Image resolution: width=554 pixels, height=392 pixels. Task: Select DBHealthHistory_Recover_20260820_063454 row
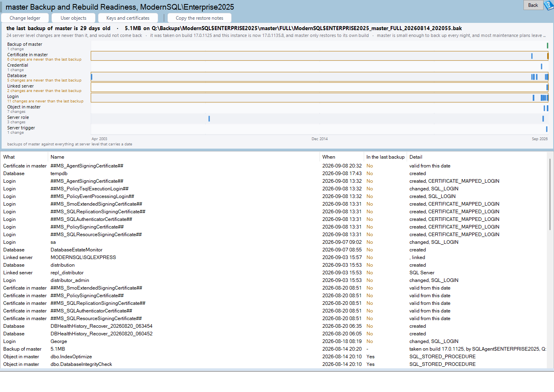[274, 326]
